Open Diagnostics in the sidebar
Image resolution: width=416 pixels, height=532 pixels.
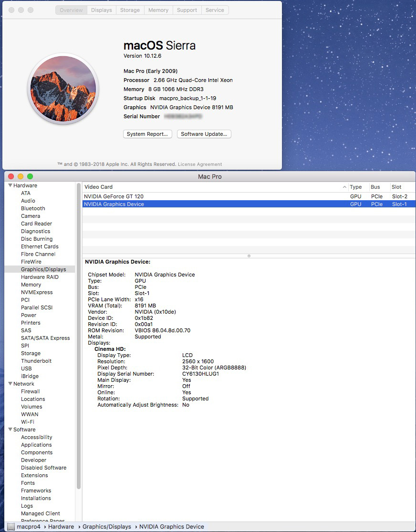[36, 231]
